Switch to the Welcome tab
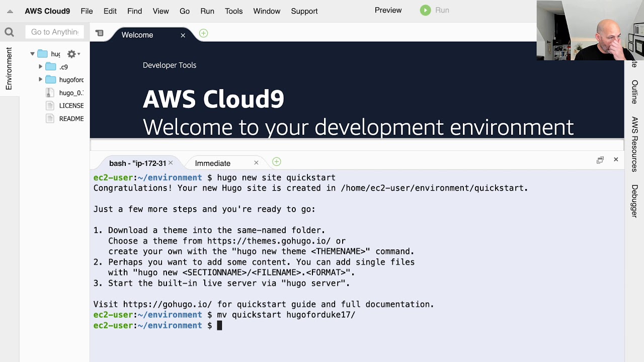 (x=137, y=35)
